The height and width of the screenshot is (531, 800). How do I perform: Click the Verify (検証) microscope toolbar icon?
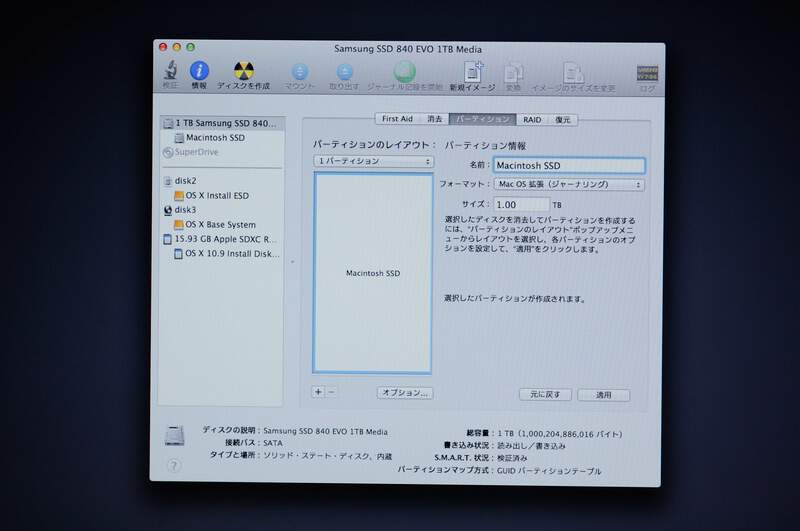171,72
